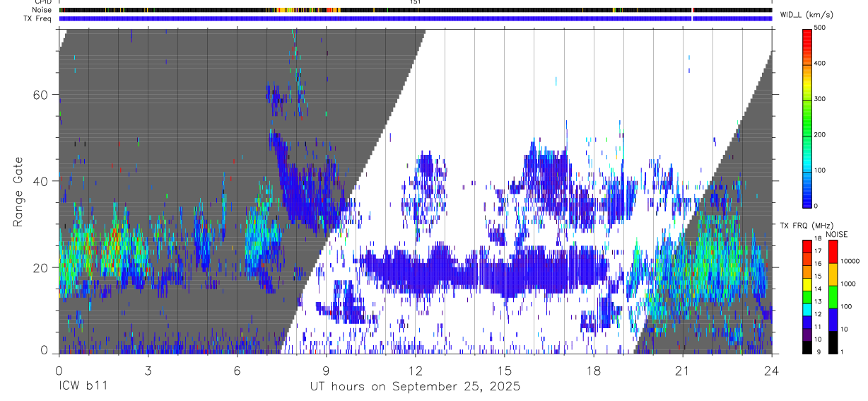Image resolution: width=868 pixels, height=401 pixels.
Task: Click the 12 hour tick on UT axis
Action: 415,371
